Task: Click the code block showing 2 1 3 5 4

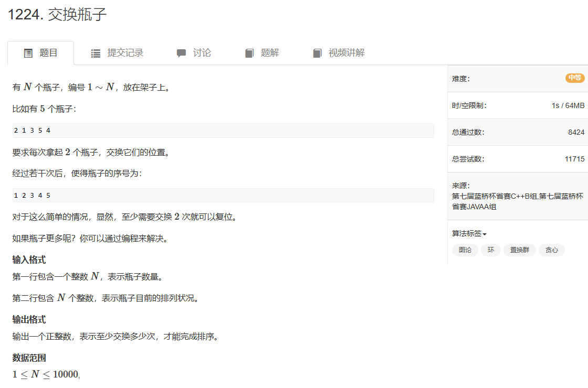Action: (223, 131)
